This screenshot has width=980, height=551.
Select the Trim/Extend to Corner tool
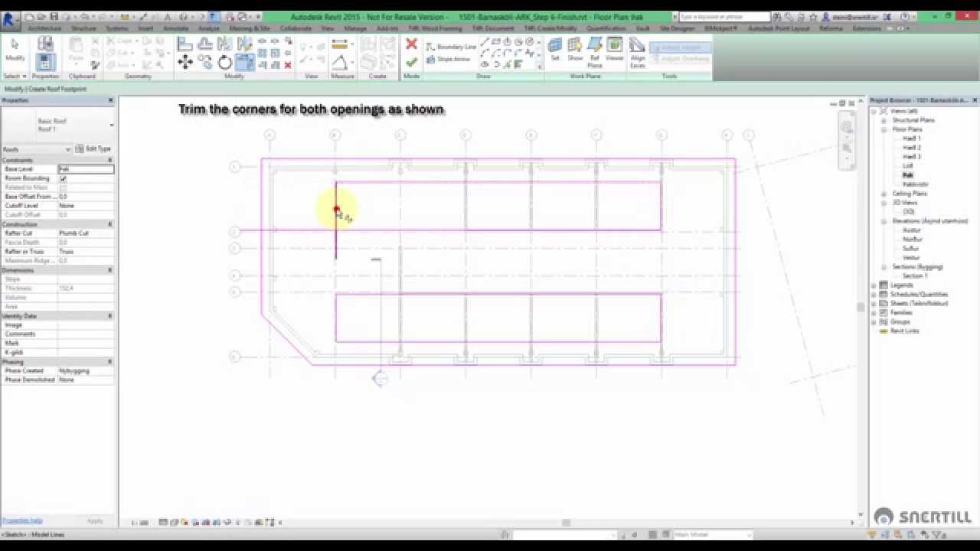(244, 63)
